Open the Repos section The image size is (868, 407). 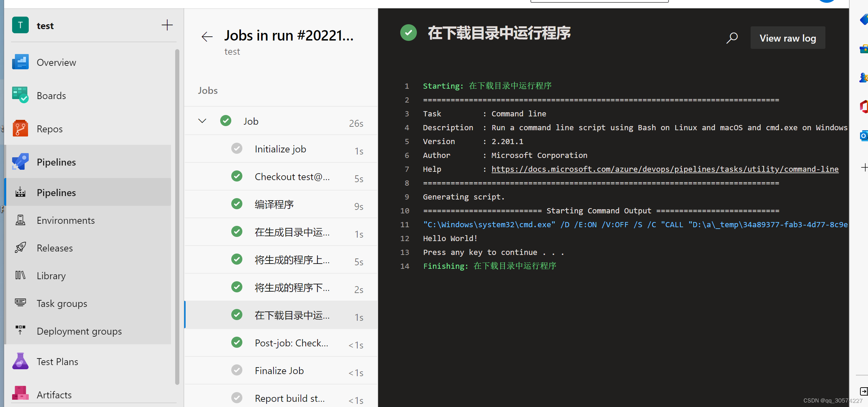coord(50,129)
